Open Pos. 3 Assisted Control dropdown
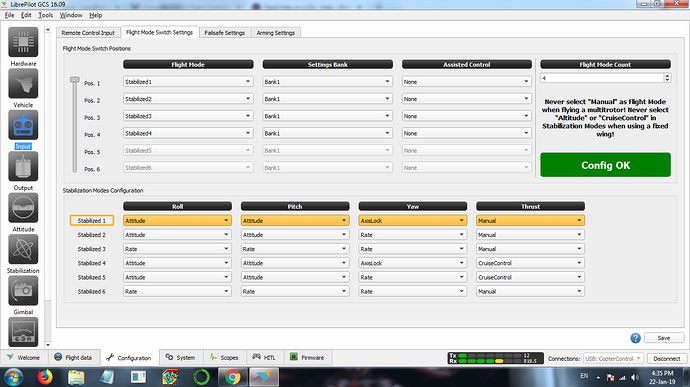 466,116
